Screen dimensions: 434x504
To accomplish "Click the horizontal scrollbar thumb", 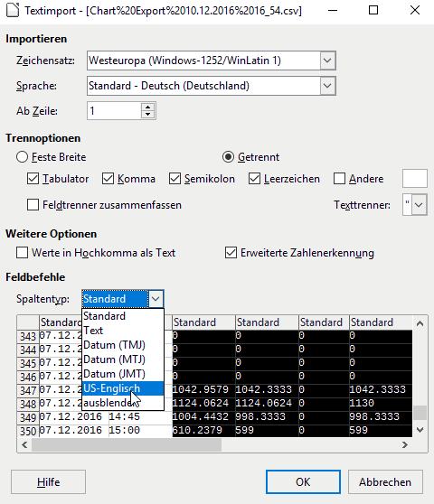I will click(127, 445).
